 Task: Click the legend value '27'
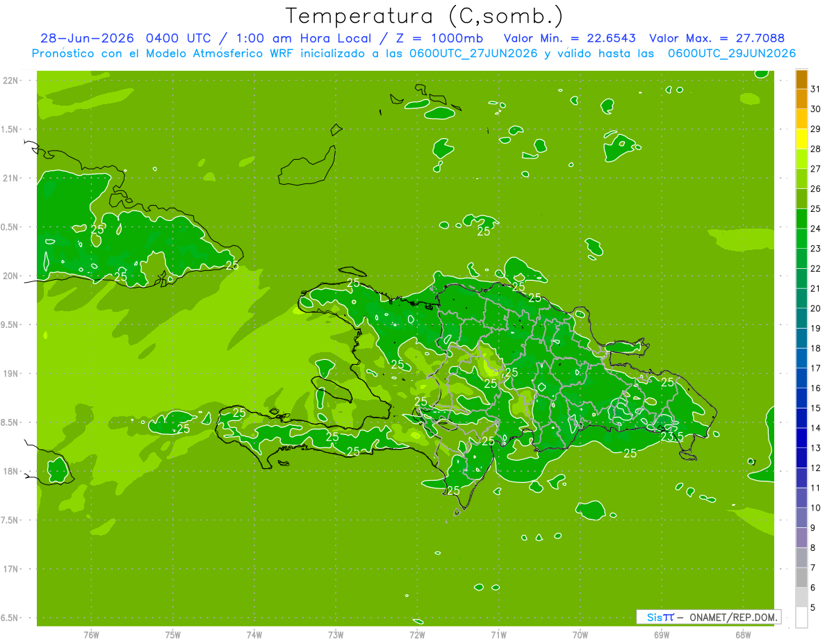pos(816,169)
